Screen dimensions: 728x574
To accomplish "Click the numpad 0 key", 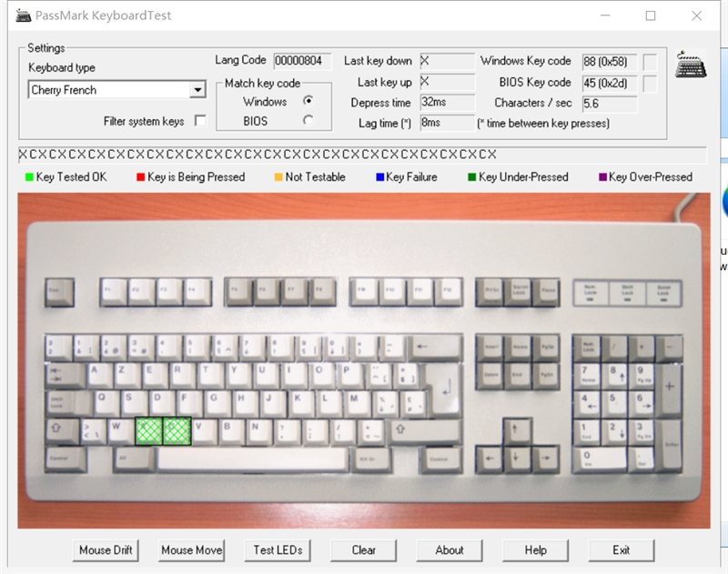I will coord(602,458).
